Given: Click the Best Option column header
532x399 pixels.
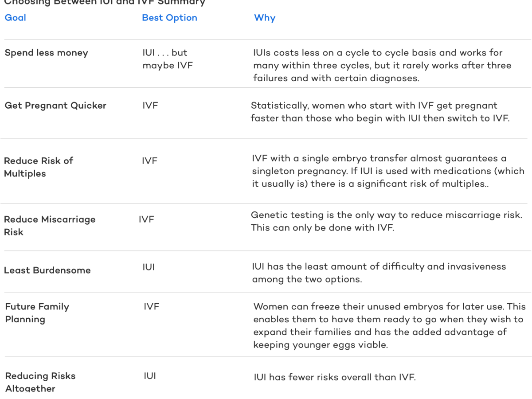Looking at the screenshot, I should [x=169, y=18].
